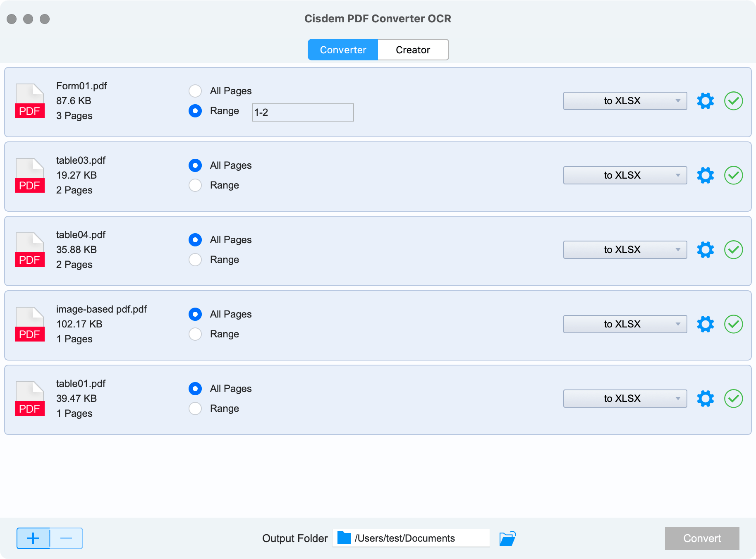Screen dimensions: 756x559
Task: Zoom window using third title button
Action: pos(45,19)
